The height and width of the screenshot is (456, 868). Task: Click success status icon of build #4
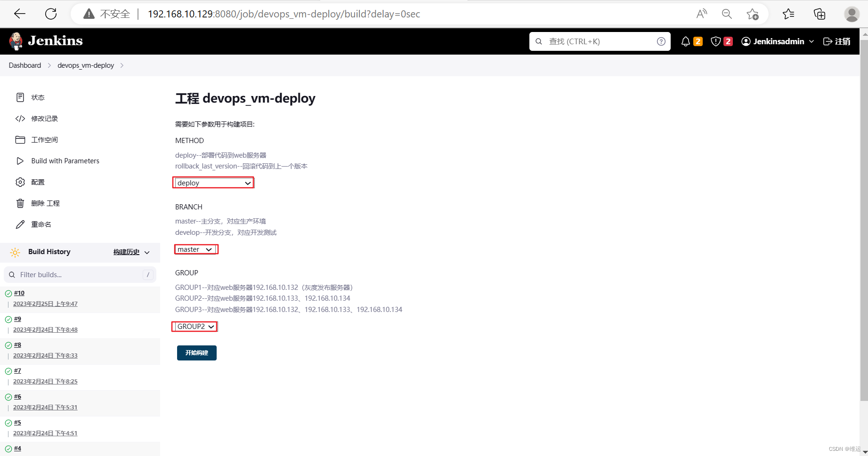pos(8,449)
